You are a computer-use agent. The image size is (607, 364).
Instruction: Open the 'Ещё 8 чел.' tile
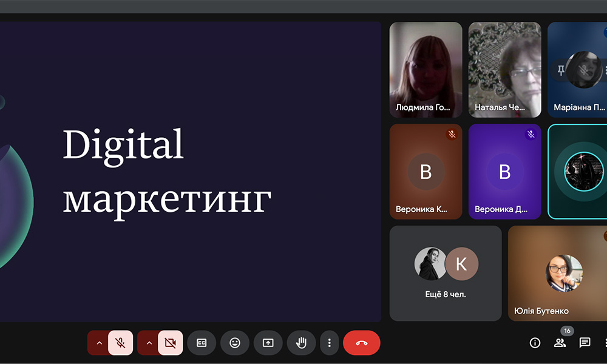point(446,273)
